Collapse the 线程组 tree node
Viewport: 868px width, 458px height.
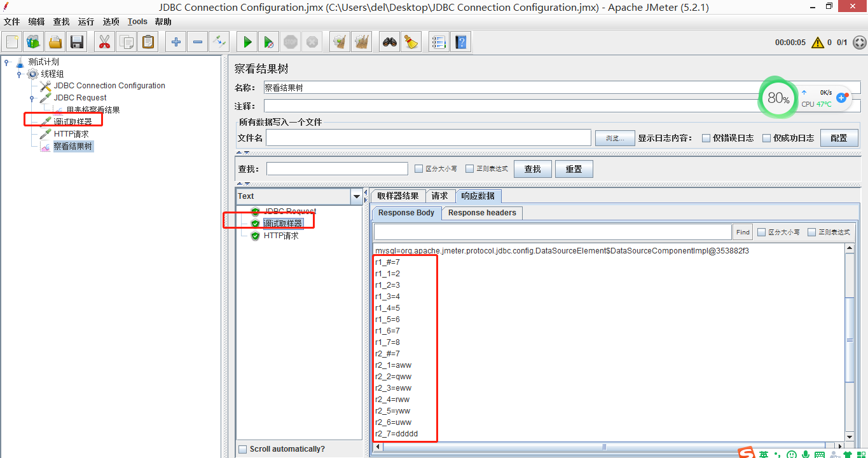point(20,74)
